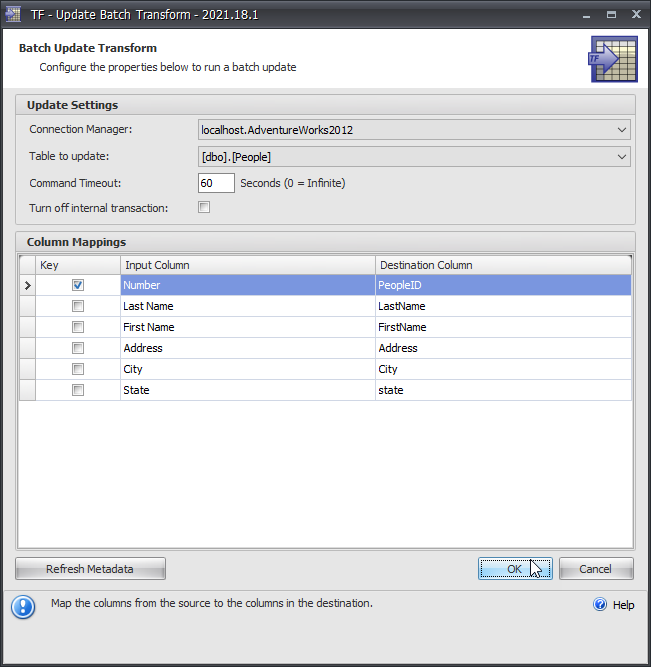Click the blue information exclamation icon
This screenshot has width=651, height=667.
(x=23, y=607)
